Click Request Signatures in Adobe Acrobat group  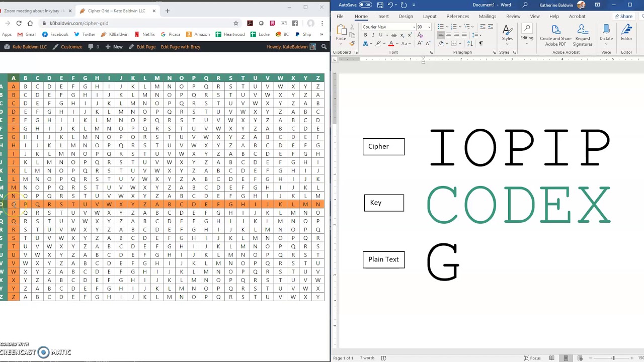(x=583, y=35)
